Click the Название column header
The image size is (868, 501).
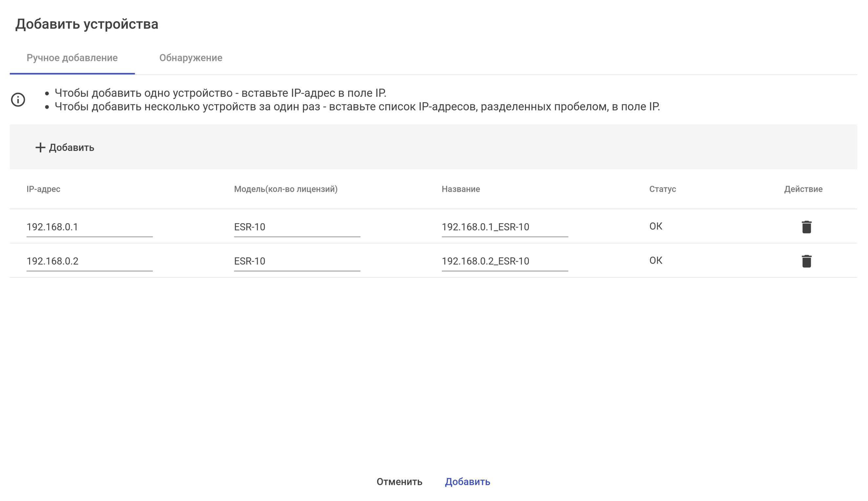pos(461,189)
